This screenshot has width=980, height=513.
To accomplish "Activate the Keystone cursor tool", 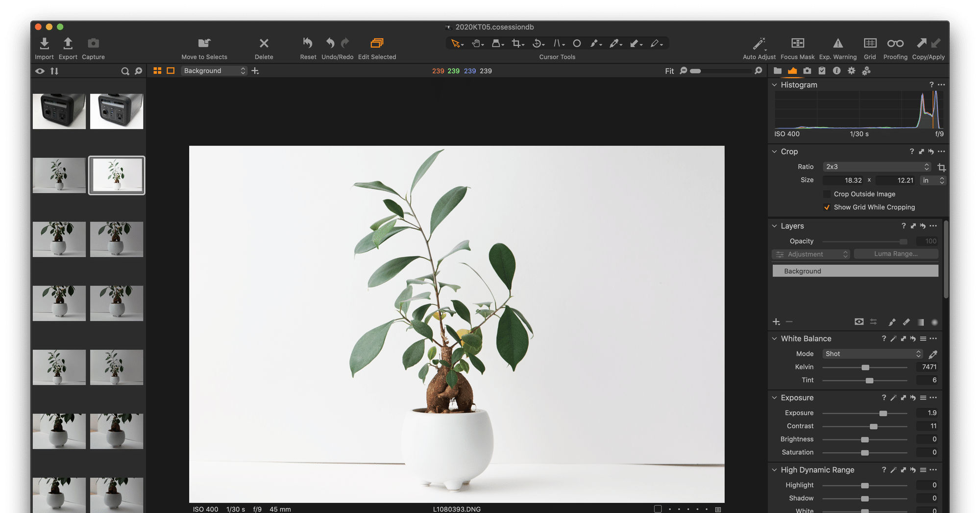I will 558,44.
